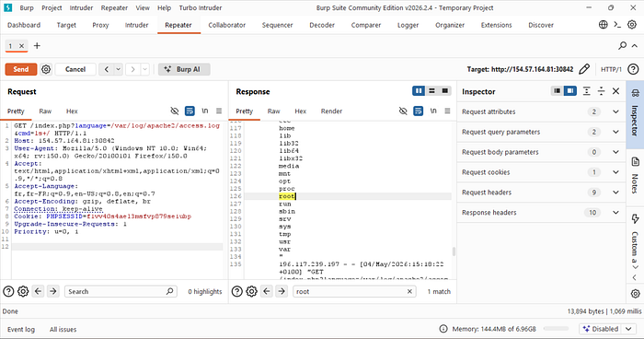
Task: Switch to the Intruder tab
Action: [x=136, y=25]
